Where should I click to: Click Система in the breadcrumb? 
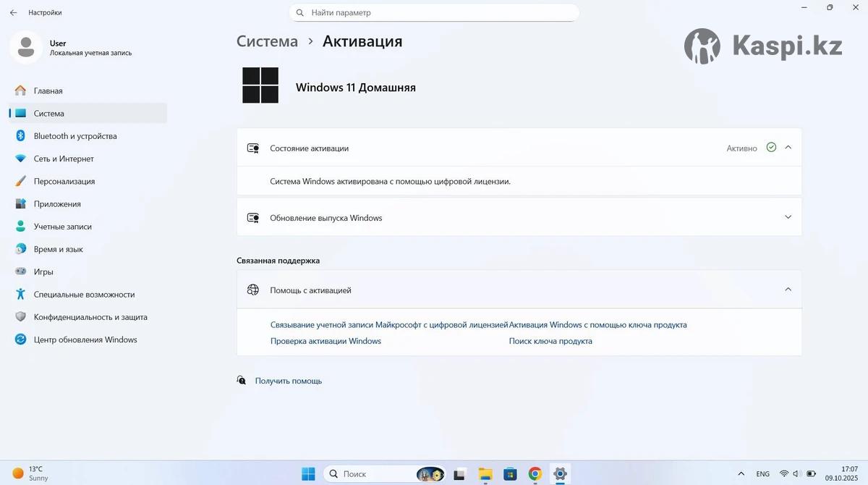pos(267,41)
